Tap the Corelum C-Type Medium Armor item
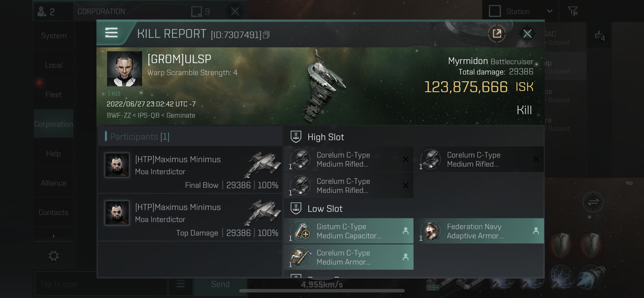Image resolution: width=644 pixels, height=298 pixels. coord(348,257)
